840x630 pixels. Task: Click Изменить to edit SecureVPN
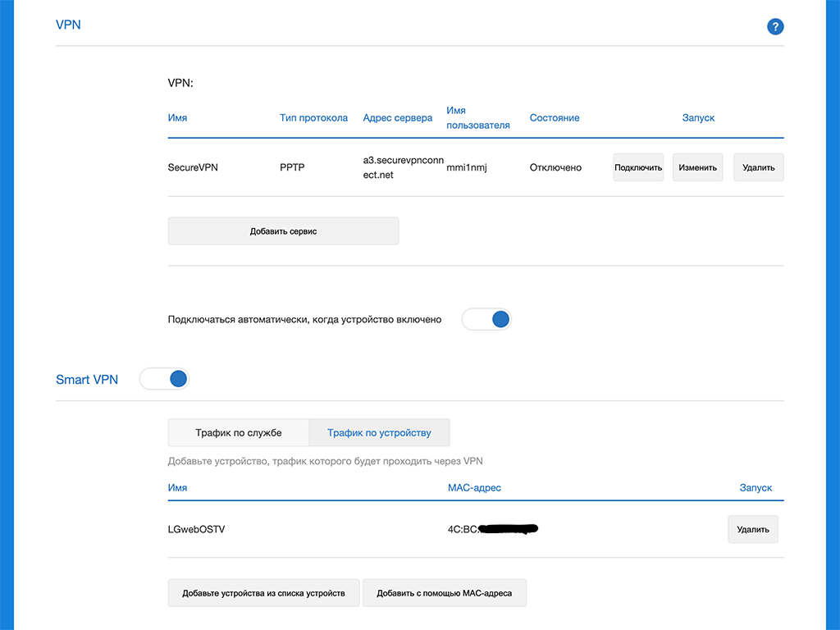(697, 167)
